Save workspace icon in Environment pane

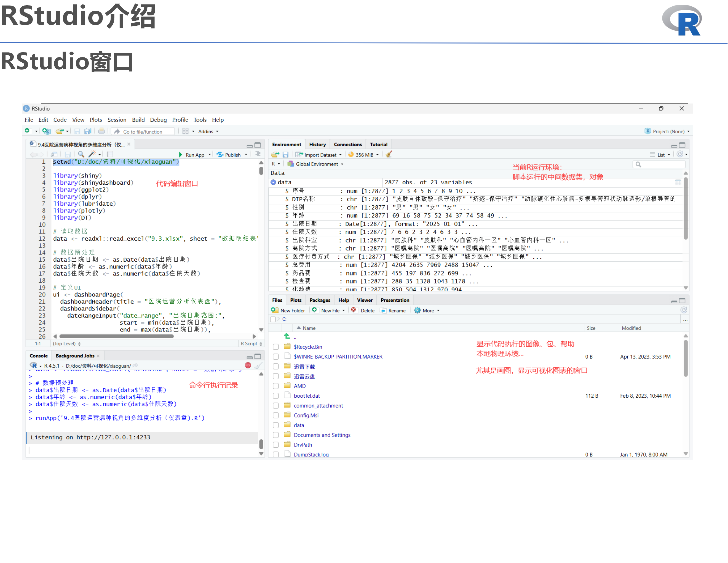click(286, 155)
